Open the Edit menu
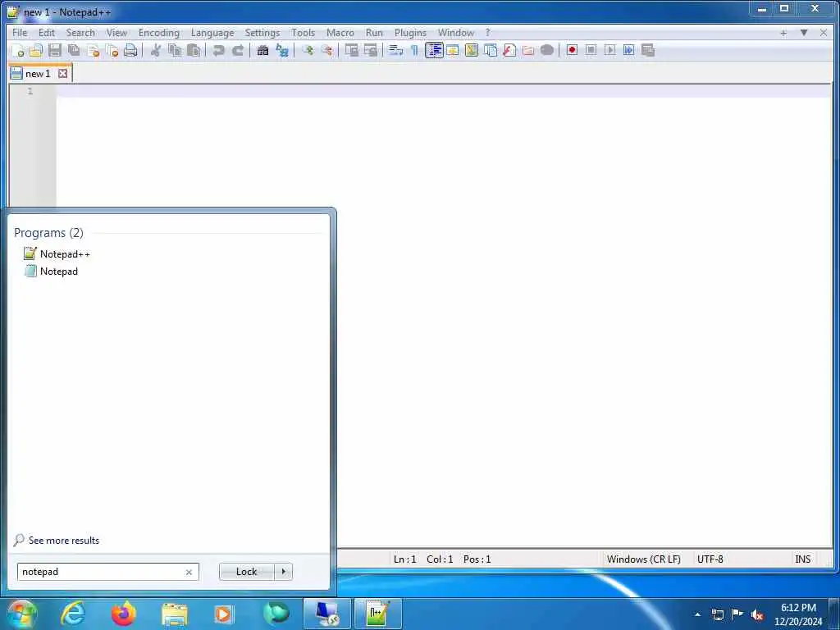 [x=47, y=33]
